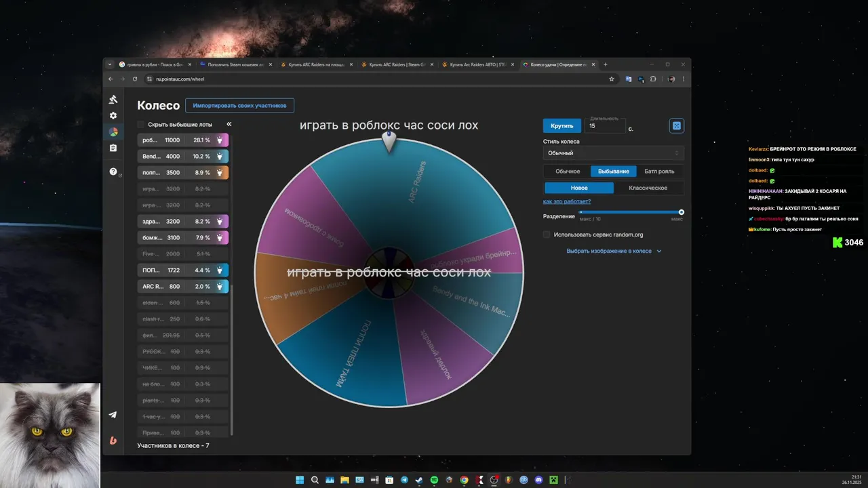Select the wheel icon in sidebar
The height and width of the screenshot is (488, 868).
point(113,132)
